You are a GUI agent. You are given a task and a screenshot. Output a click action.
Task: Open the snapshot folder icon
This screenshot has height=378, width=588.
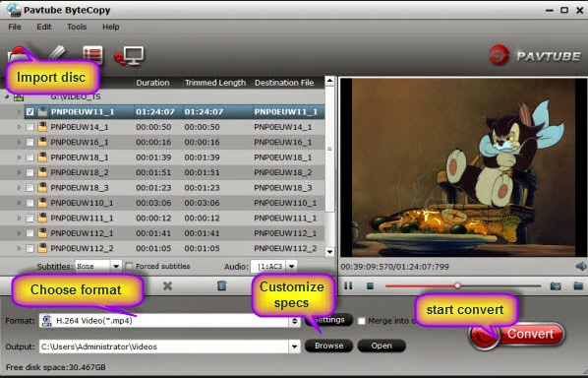[x=578, y=286]
